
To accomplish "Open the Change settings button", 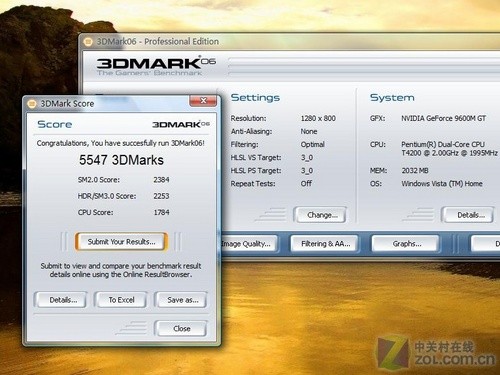I will [x=321, y=215].
